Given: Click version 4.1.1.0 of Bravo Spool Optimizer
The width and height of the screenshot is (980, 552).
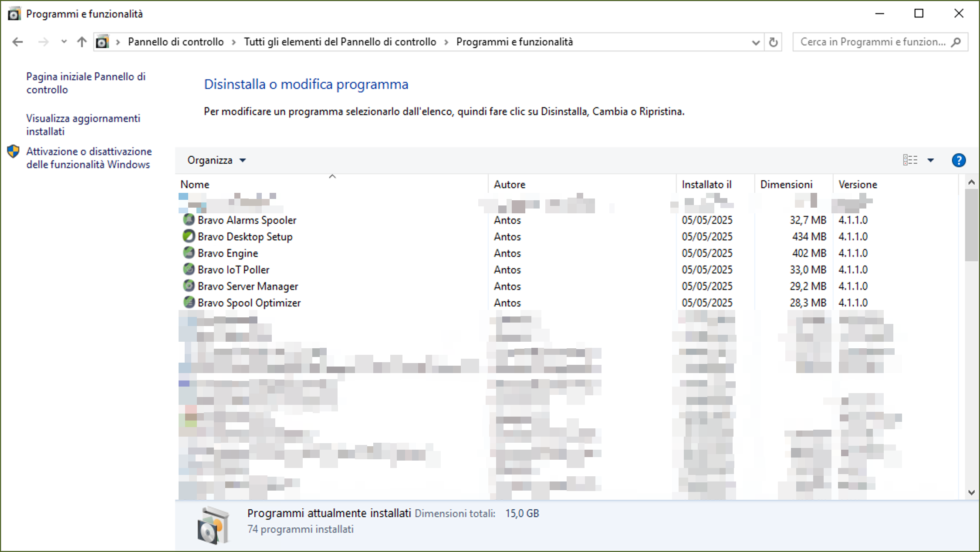Looking at the screenshot, I should (x=853, y=303).
